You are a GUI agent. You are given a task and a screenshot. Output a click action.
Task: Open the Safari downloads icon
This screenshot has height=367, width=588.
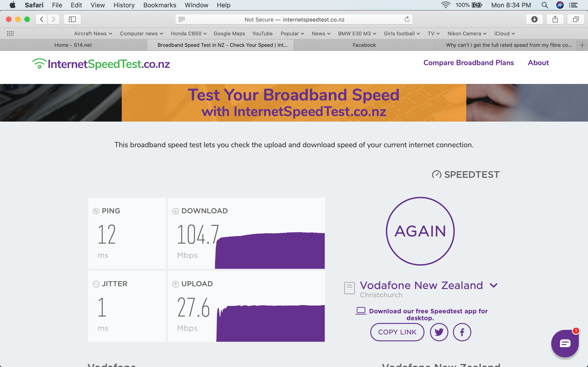tap(534, 19)
